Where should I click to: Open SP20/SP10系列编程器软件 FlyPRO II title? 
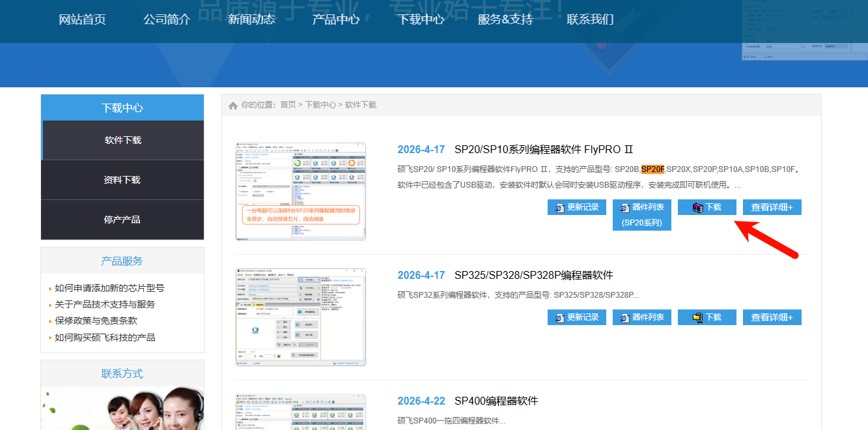pos(544,150)
